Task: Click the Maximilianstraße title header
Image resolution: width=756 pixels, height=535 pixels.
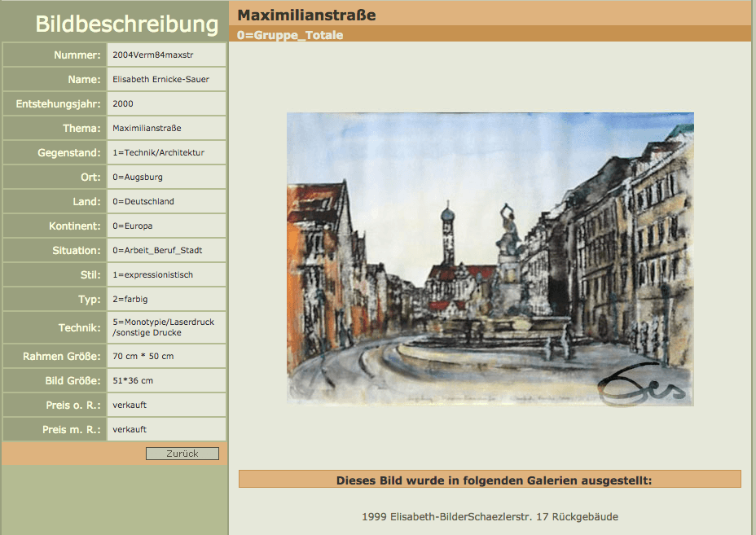Action: [306, 15]
